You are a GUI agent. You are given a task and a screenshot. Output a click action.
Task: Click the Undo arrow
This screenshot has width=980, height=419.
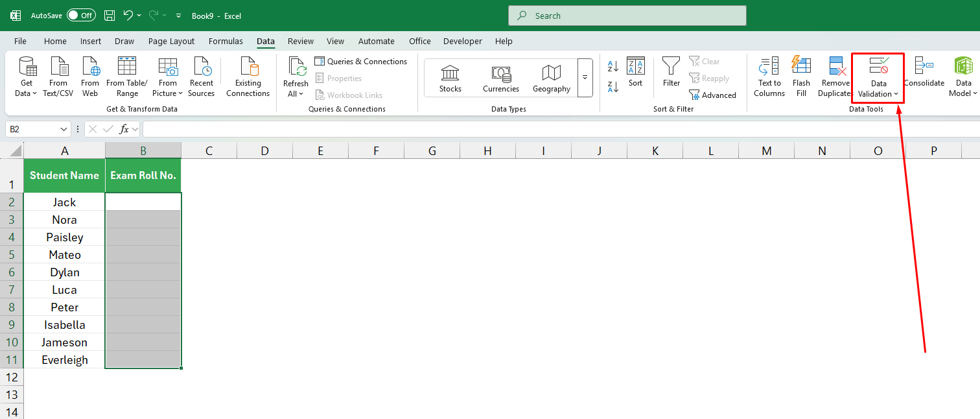click(128, 15)
